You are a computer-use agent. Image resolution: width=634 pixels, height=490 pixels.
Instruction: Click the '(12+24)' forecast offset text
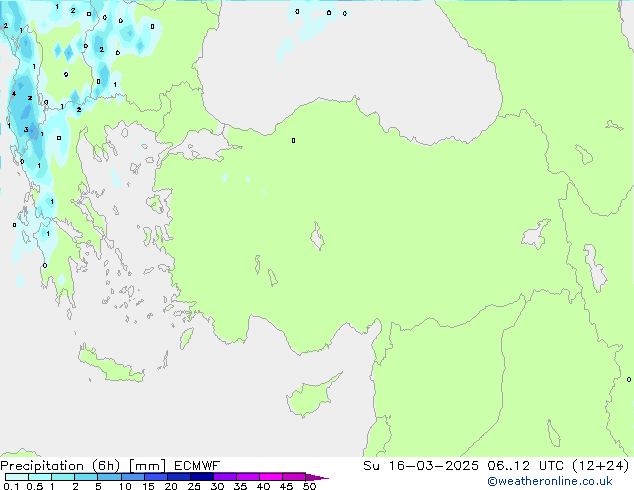(601, 466)
